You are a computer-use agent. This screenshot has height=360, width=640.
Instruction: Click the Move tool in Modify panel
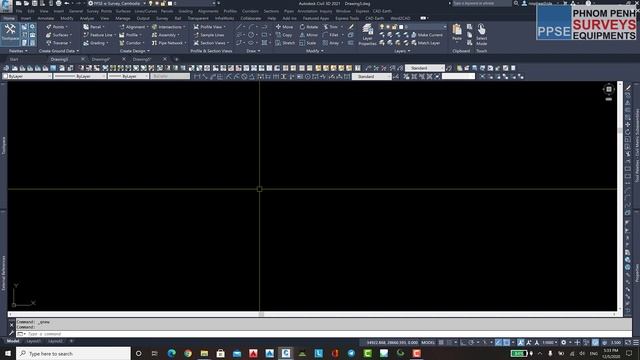pyautogui.click(x=284, y=27)
